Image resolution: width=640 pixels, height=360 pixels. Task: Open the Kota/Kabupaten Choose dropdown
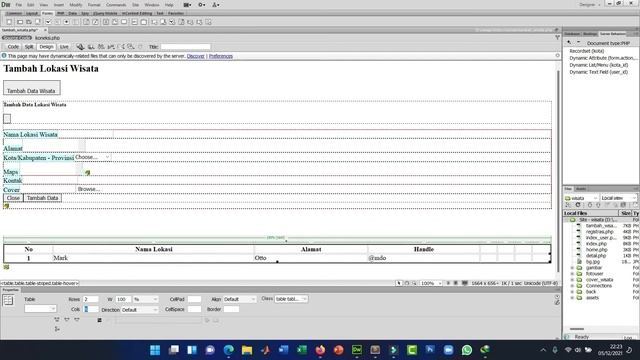93,157
